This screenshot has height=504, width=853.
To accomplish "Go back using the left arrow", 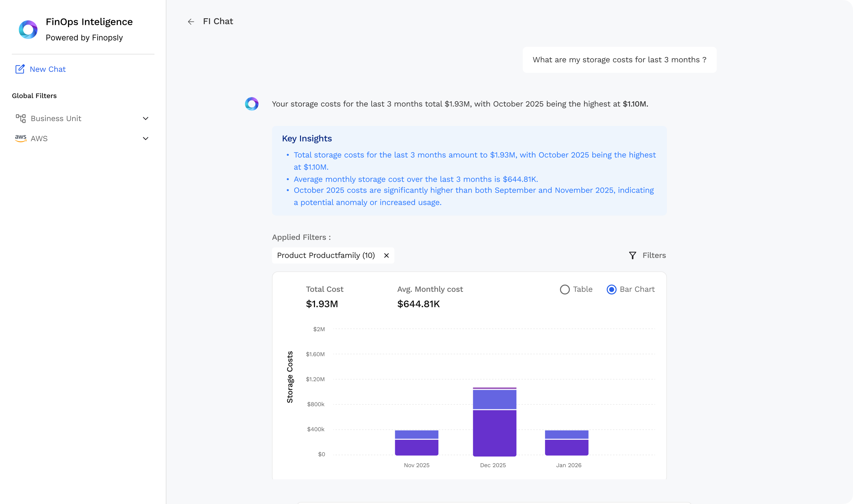I will coord(191,21).
